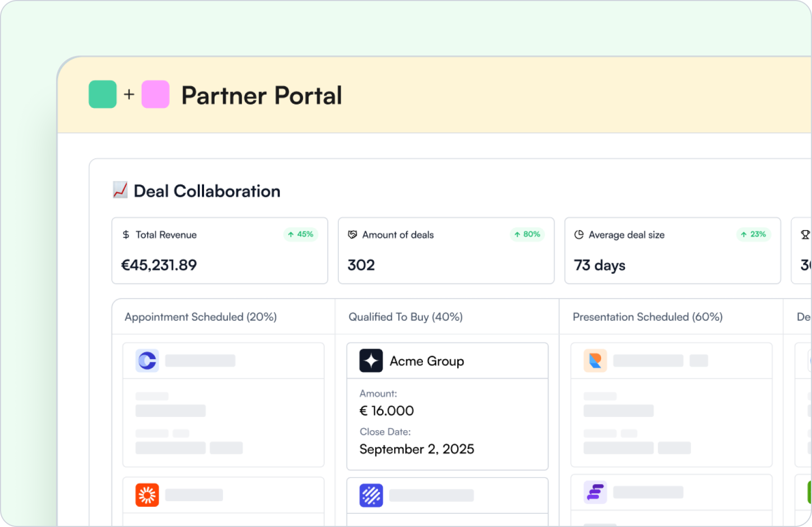Click the green app logo square

(102, 94)
